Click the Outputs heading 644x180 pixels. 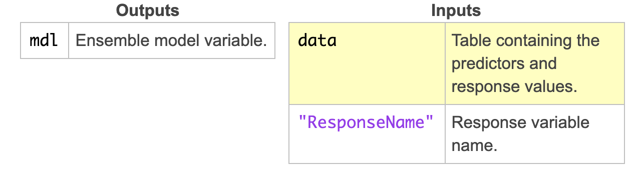coord(147,10)
